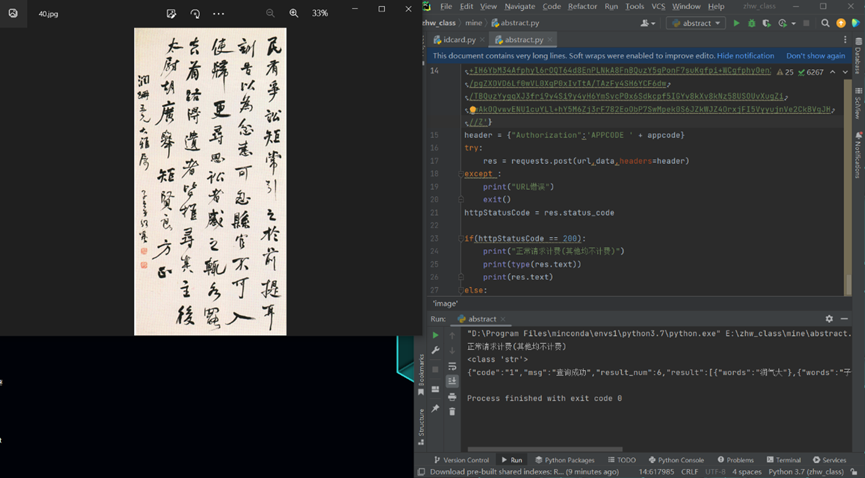Click up-stack-trace arrow in Run panel
The height and width of the screenshot is (478, 865).
click(x=452, y=335)
